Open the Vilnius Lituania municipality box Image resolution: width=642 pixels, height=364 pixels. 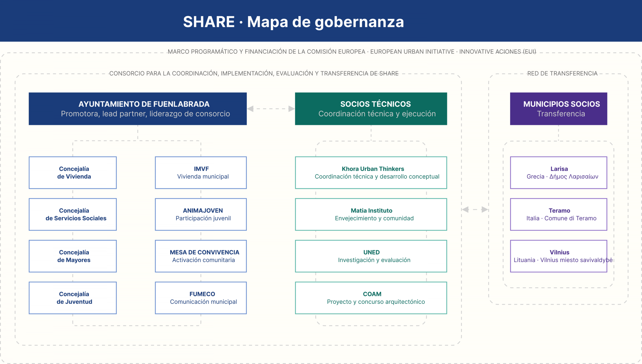558,256
